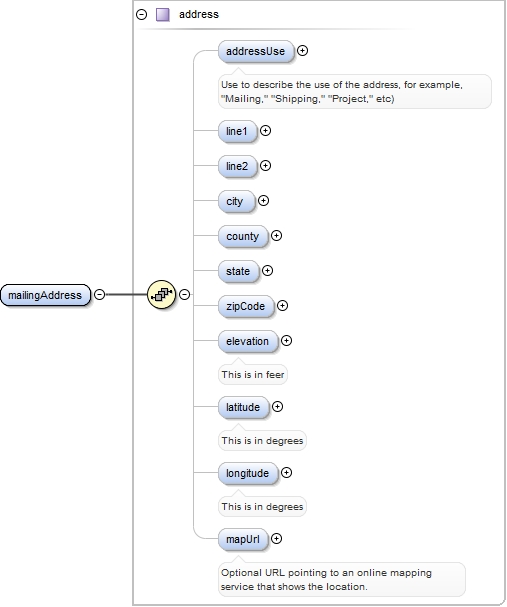Expand the line1 element

(x=265, y=131)
